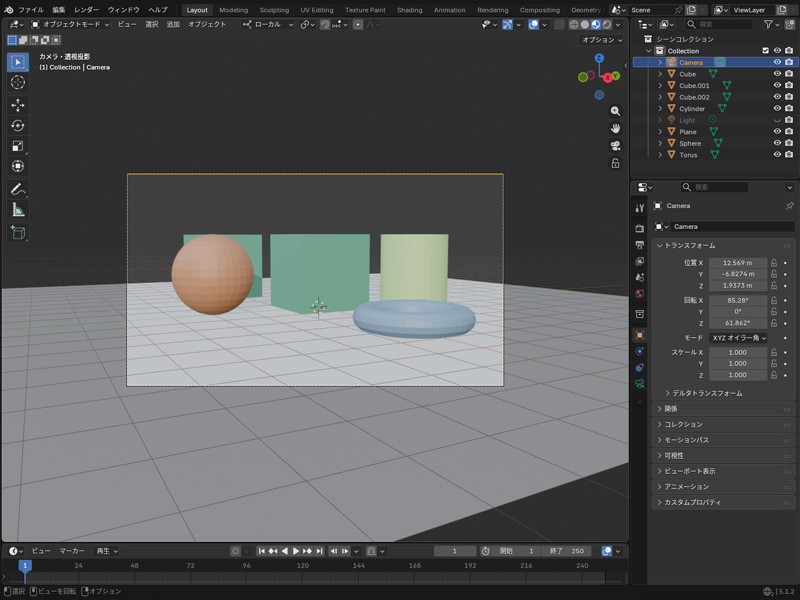The width and height of the screenshot is (800, 600).
Task: Select the Select Box tool
Action: pyautogui.click(x=18, y=62)
